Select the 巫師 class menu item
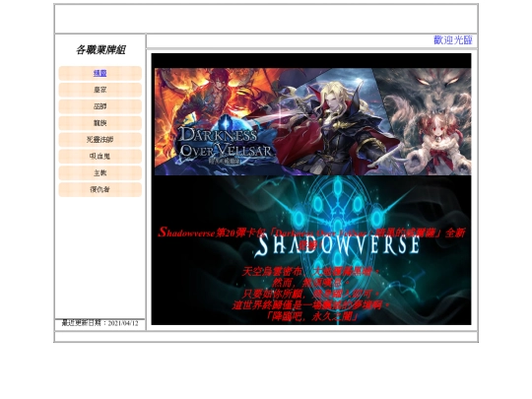This screenshot has height=399, width=532. [x=100, y=106]
